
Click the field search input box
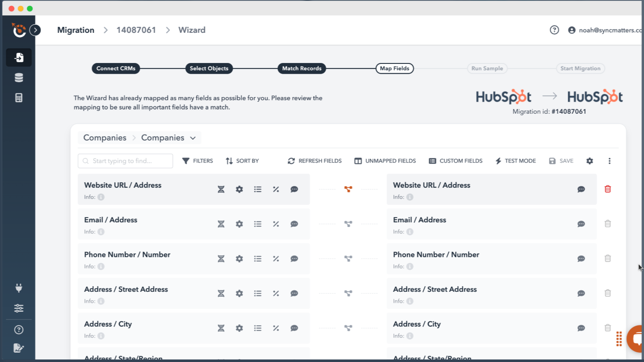126,161
